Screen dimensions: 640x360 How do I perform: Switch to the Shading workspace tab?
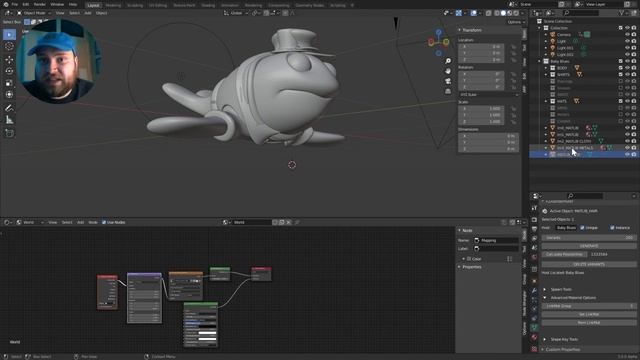click(208, 5)
